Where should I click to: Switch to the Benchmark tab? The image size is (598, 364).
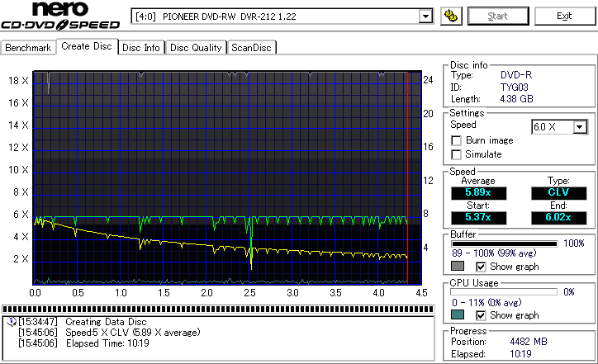28,48
